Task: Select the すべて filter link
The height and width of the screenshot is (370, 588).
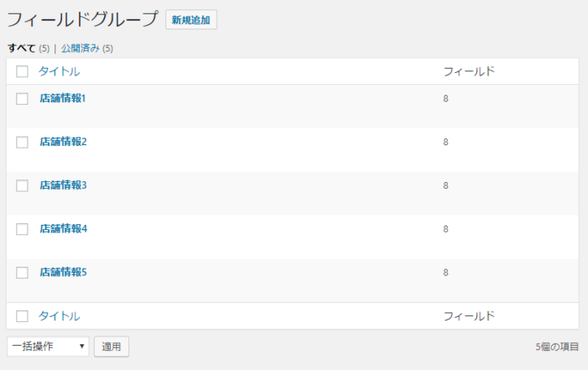Action: point(22,48)
